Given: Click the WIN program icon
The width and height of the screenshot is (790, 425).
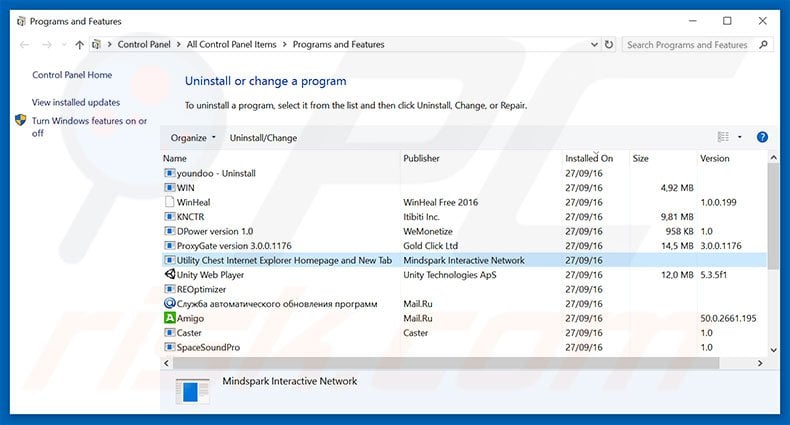Looking at the screenshot, I should [x=170, y=188].
